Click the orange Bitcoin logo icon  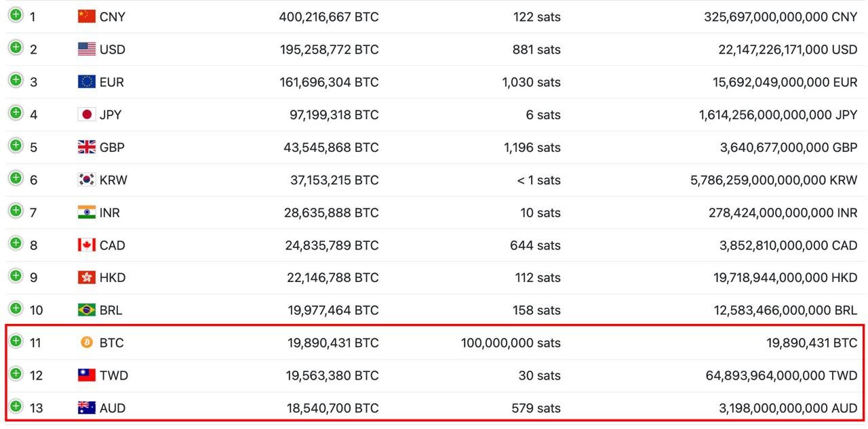click(x=87, y=342)
